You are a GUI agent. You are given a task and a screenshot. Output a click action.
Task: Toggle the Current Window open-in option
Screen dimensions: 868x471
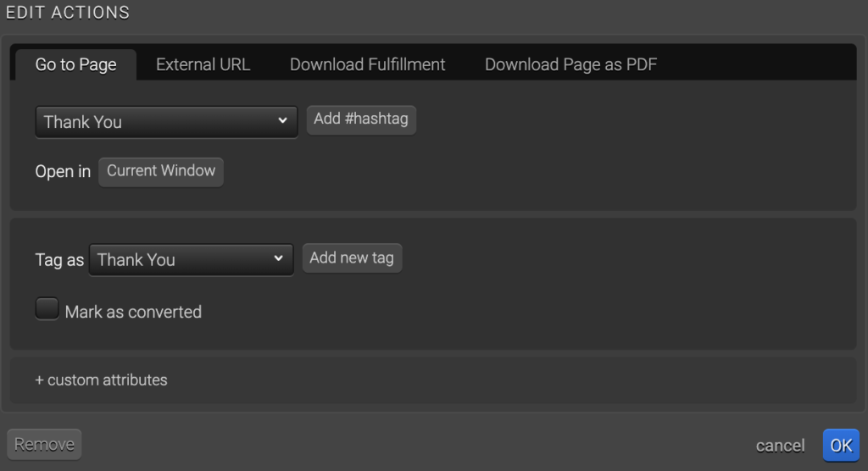[161, 171]
